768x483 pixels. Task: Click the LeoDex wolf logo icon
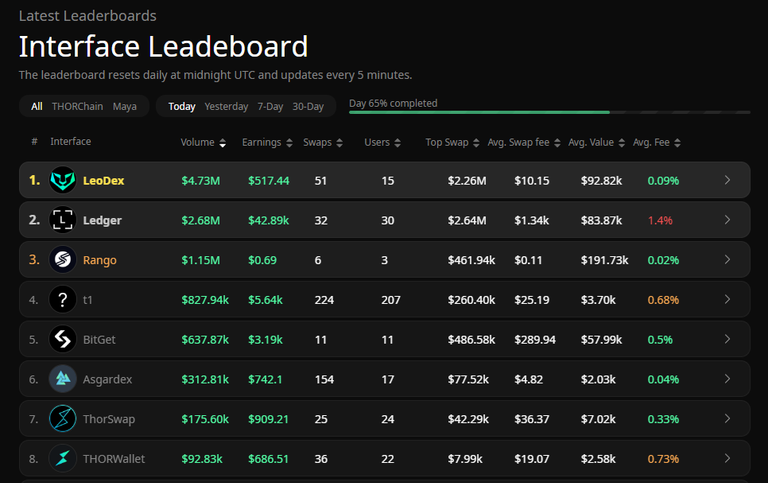(x=63, y=180)
